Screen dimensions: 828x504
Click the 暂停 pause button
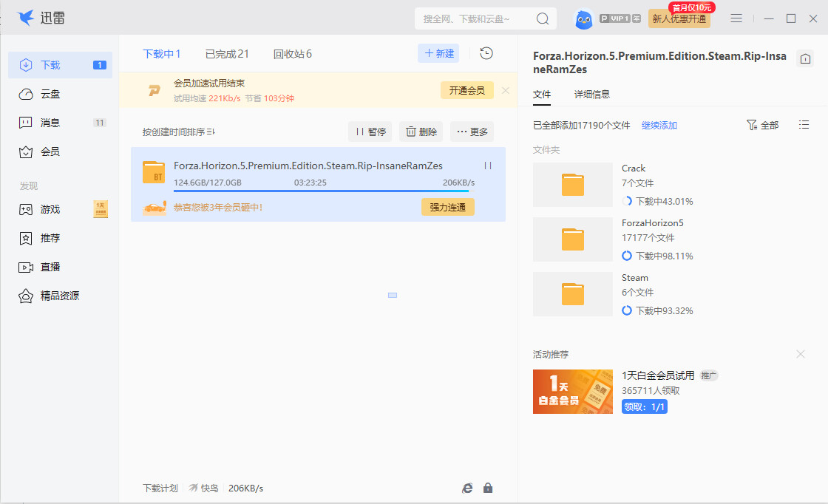[x=370, y=132]
